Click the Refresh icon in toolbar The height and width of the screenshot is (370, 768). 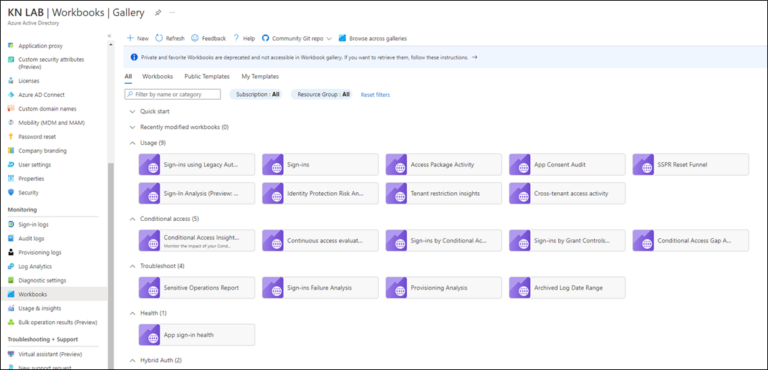pos(159,38)
